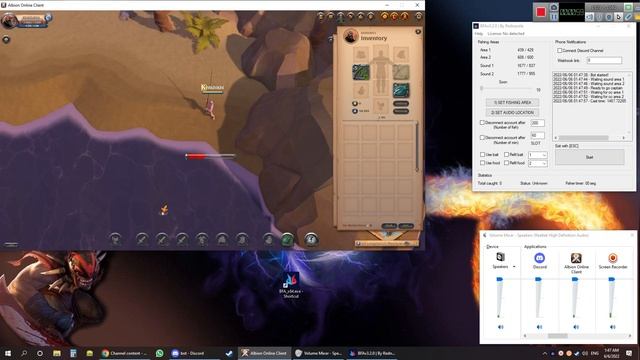Click the Webhook link input field

pos(604,60)
